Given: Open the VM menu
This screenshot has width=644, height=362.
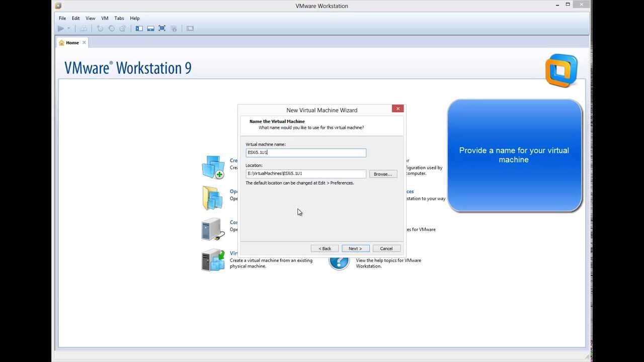Looking at the screenshot, I should [x=104, y=18].
